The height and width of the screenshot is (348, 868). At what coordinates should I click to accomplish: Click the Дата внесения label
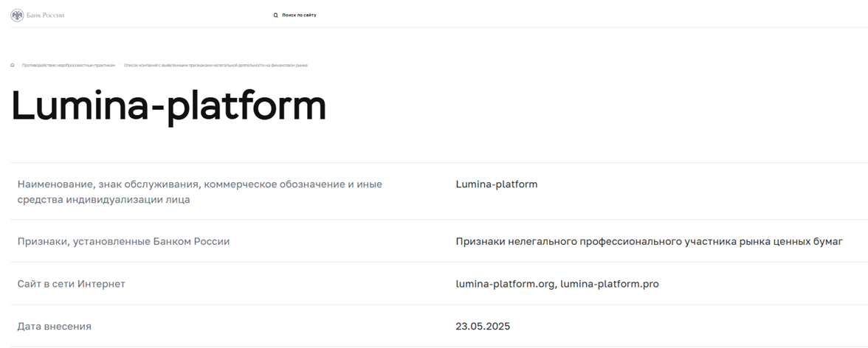(x=55, y=327)
